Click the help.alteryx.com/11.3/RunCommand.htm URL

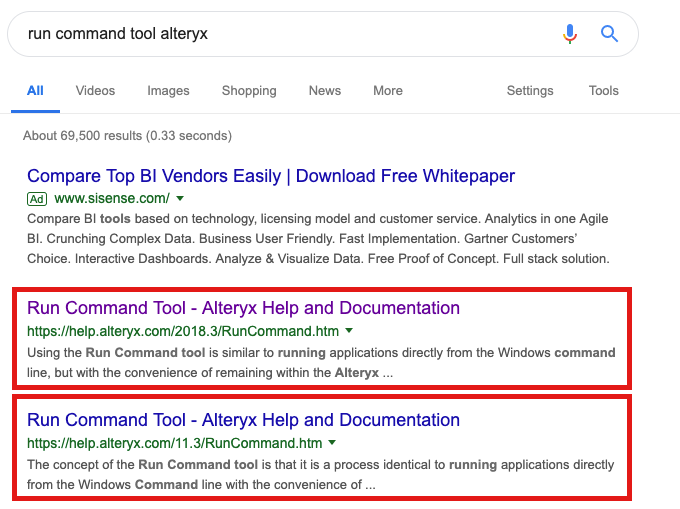[174, 443]
